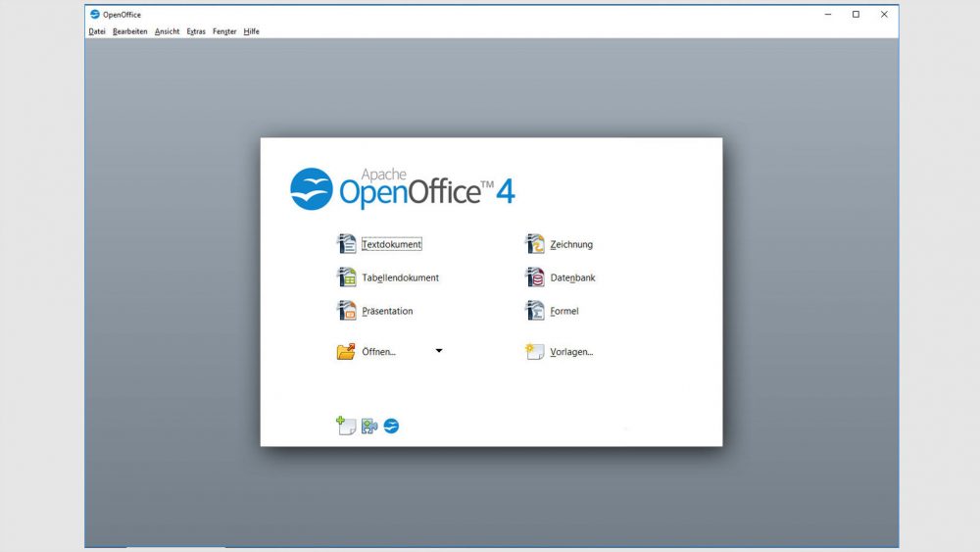Minimize the OpenOffice window
This screenshot has height=552, width=980.
click(827, 15)
